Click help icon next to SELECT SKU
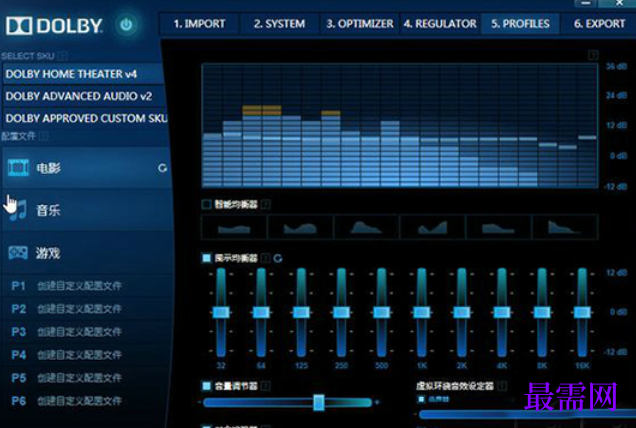Viewport: 636px width, 428px height. [63, 56]
